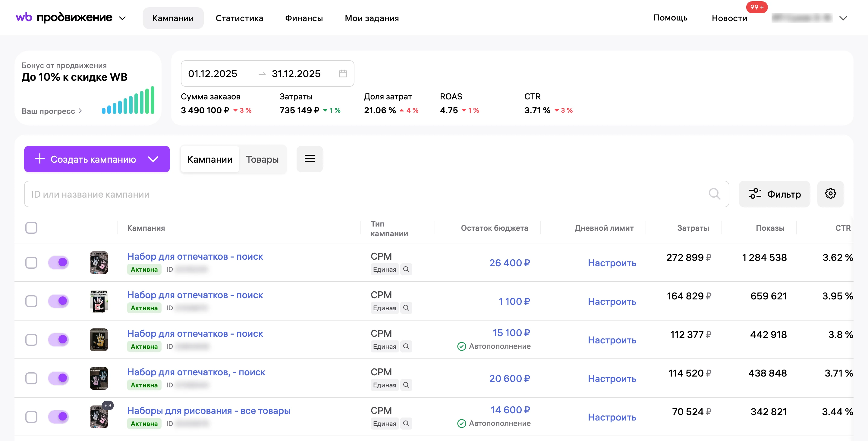The image size is (868, 441).
Task: Click the magnifier icon in campaign search field
Action: coord(714,194)
